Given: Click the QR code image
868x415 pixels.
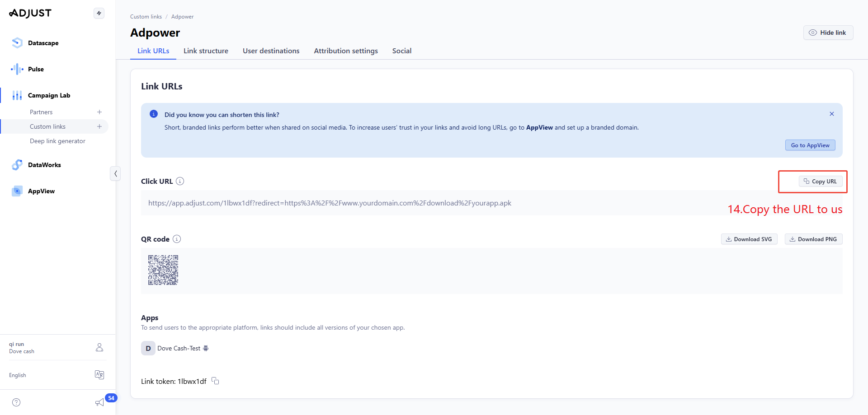Looking at the screenshot, I should (x=163, y=270).
